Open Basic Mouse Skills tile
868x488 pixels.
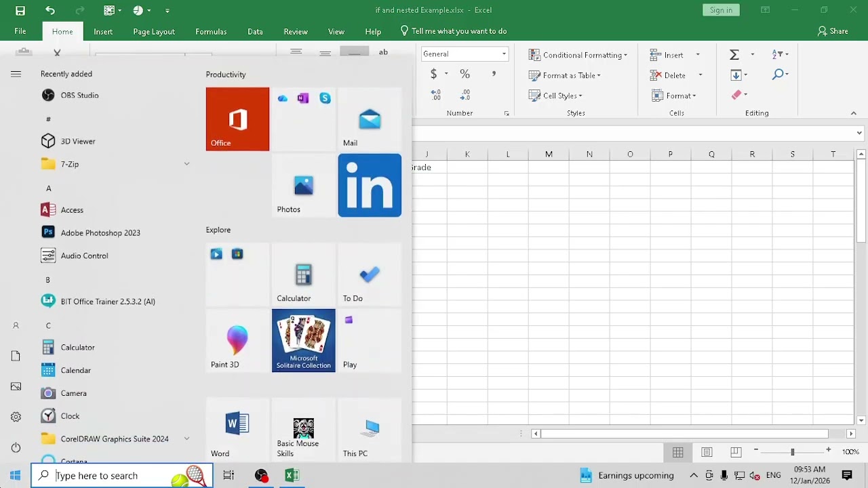pyautogui.click(x=303, y=430)
